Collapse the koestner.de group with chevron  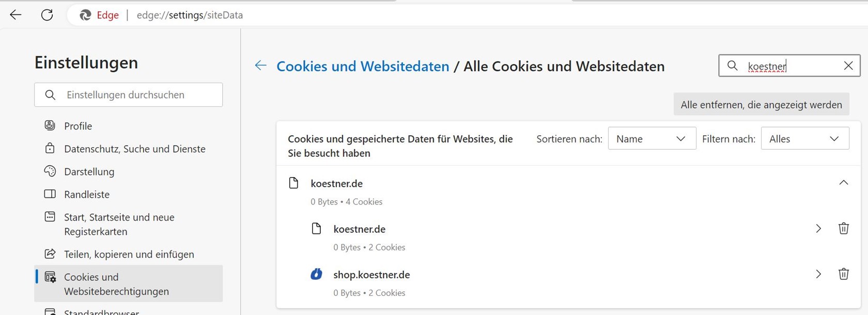[844, 183]
